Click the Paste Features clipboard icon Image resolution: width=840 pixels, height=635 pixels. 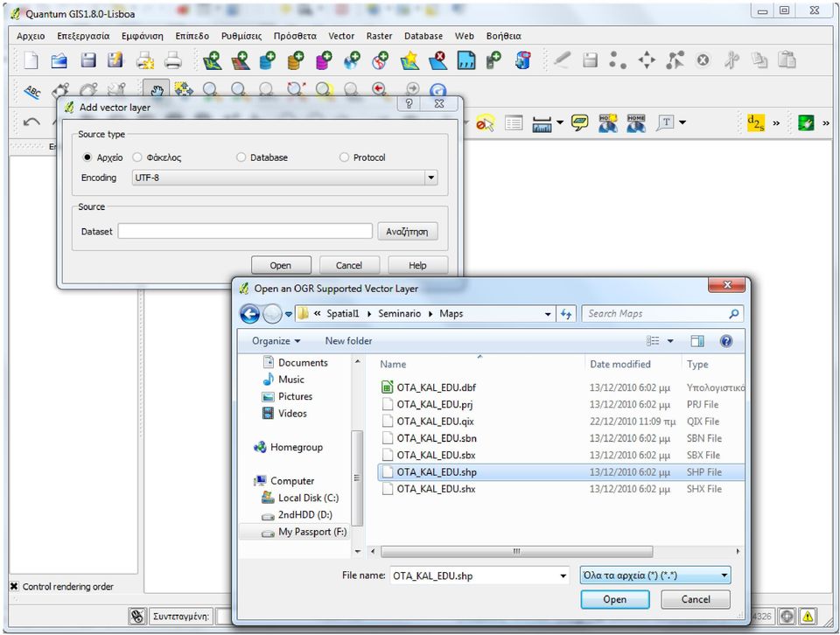(787, 60)
